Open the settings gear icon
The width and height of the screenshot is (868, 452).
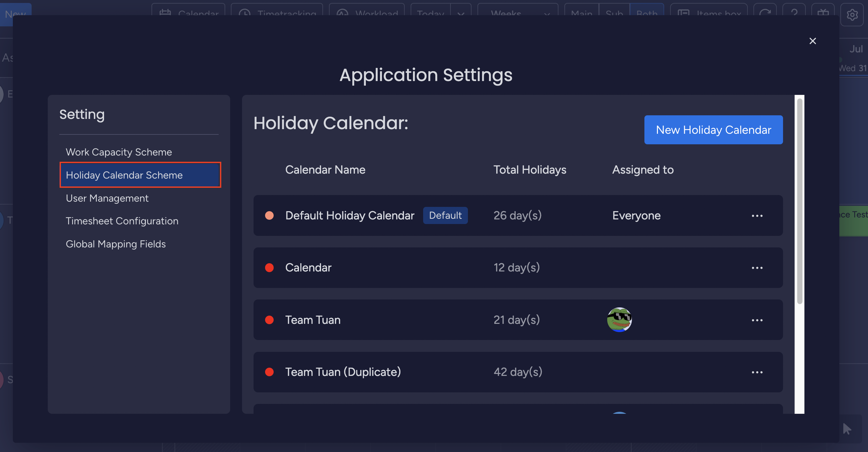(853, 15)
